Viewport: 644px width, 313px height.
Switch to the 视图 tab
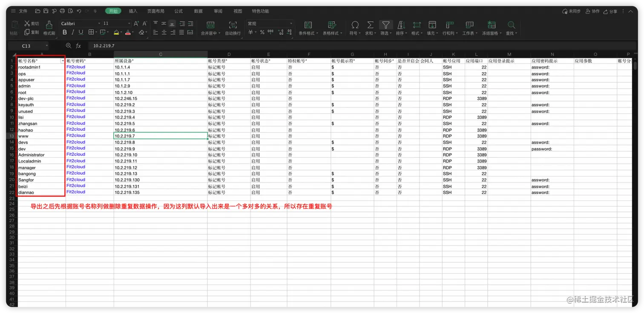(238, 11)
